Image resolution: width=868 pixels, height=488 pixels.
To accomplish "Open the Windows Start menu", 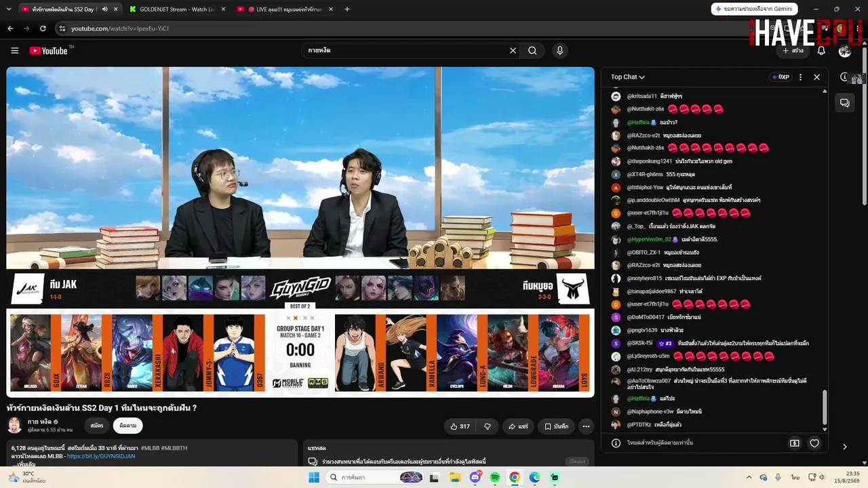I will [314, 478].
